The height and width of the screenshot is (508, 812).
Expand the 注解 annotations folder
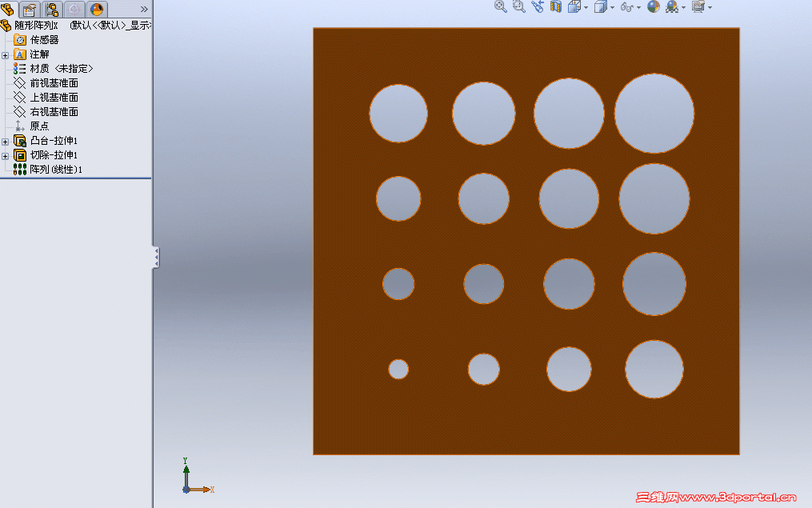point(5,54)
